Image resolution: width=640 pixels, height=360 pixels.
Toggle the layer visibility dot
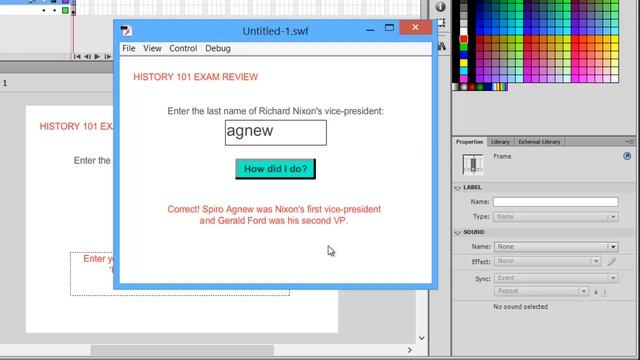(44, 10)
